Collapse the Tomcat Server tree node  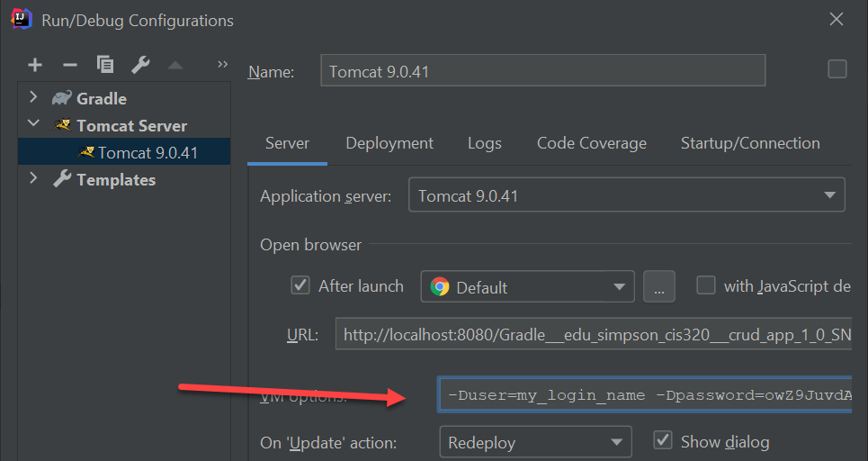[33, 123]
